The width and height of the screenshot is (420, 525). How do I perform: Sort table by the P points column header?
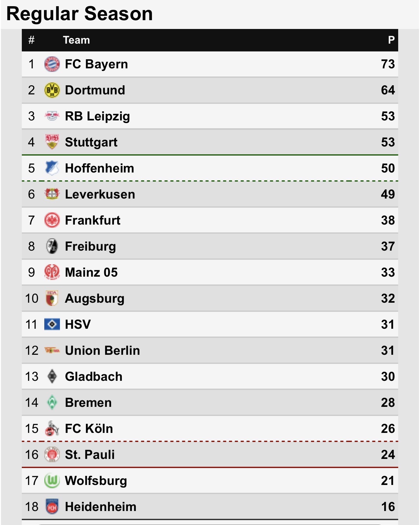391,40
